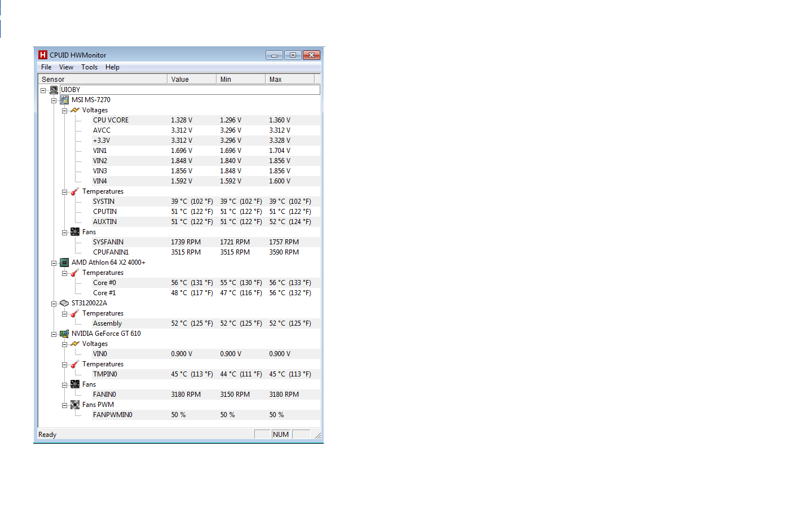Click the Fans PWM icon
This screenshot has width=812, height=508.
(x=75, y=405)
